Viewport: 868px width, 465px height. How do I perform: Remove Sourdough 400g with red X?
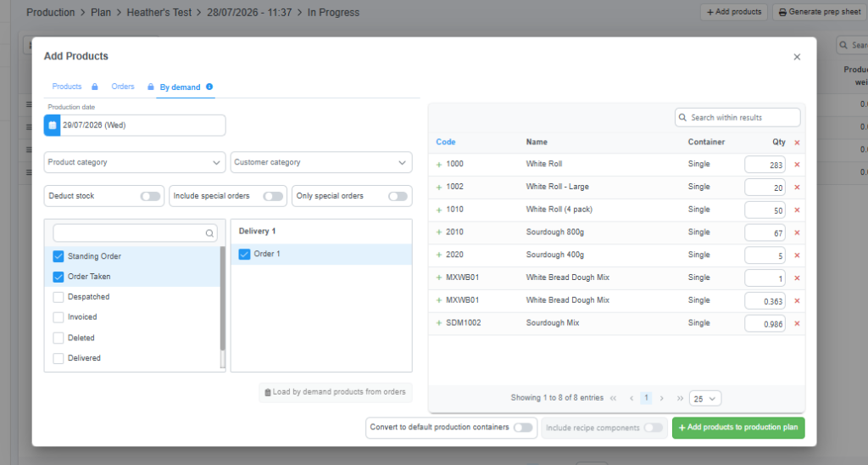pyautogui.click(x=797, y=255)
